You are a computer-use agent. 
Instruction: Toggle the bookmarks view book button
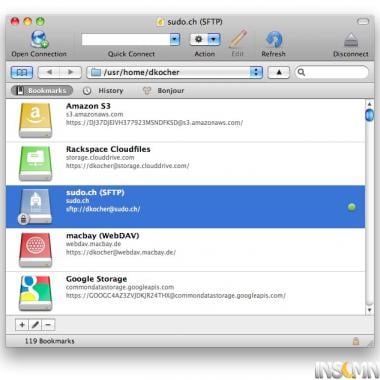(x=22, y=72)
